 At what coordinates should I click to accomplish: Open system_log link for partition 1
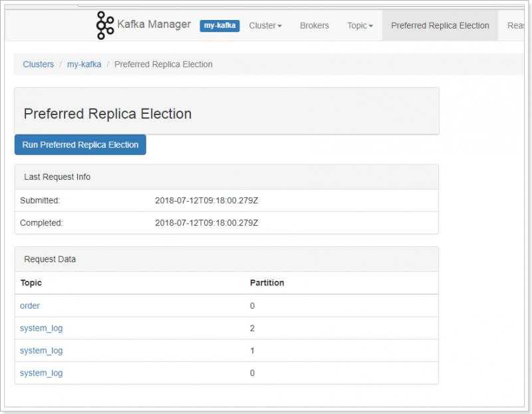pyautogui.click(x=41, y=351)
